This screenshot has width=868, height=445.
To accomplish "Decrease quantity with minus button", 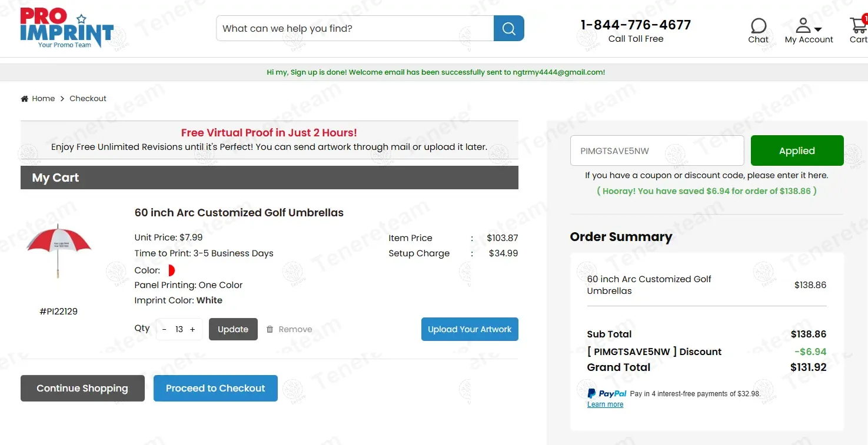I will (164, 329).
